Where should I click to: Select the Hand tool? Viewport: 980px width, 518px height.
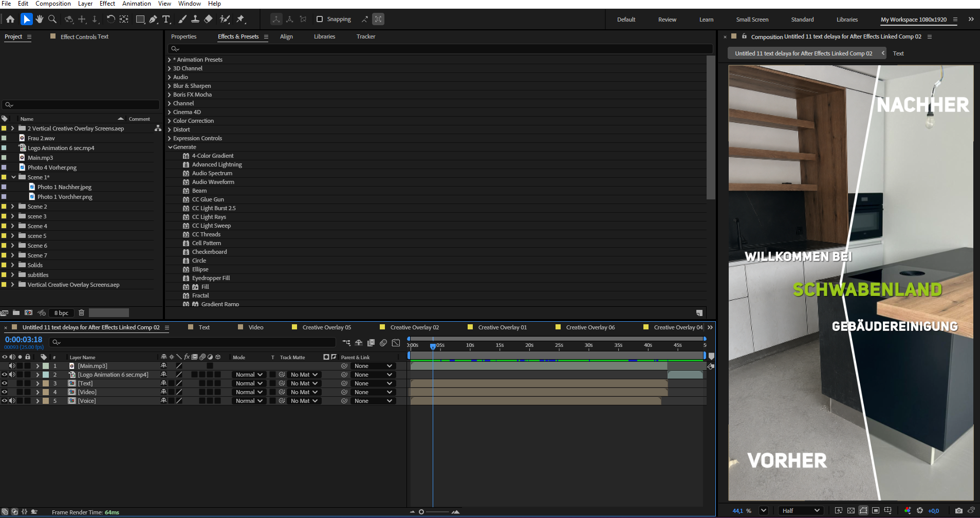(x=40, y=19)
